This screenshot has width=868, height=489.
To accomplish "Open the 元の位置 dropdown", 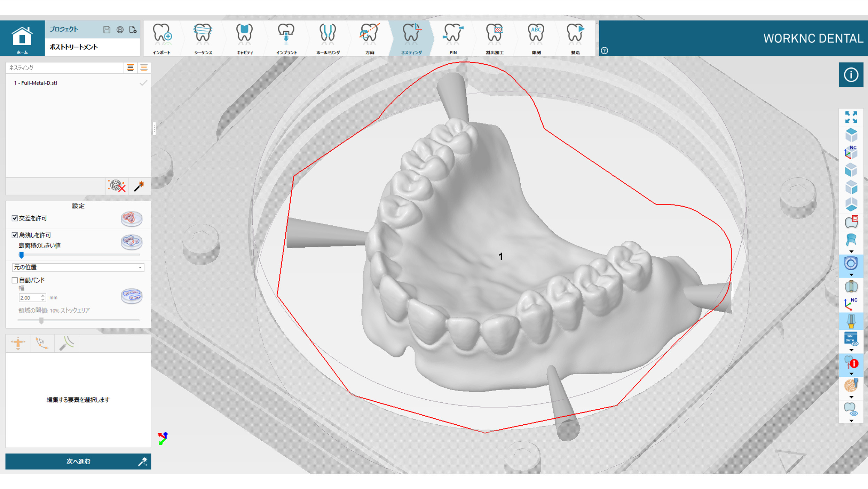I will [78, 267].
